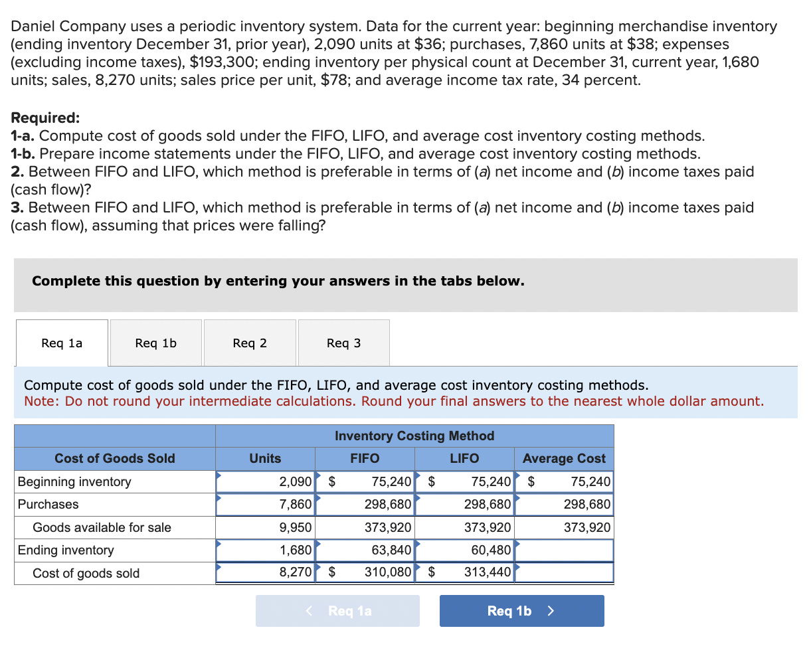The height and width of the screenshot is (672, 809).
Task: Open the Req 1b tab
Action: point(155,343)
